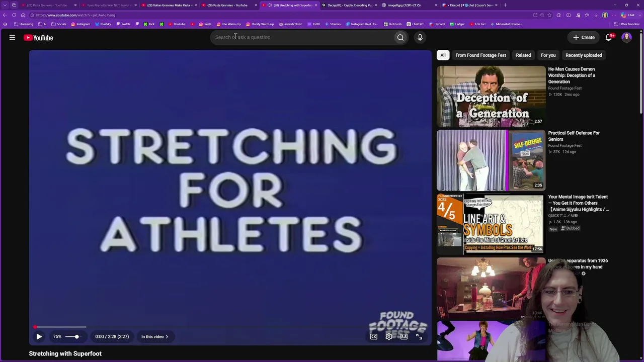644x362 pixels.
Task: Select the For you filter chip
Action: pos(548,55)
